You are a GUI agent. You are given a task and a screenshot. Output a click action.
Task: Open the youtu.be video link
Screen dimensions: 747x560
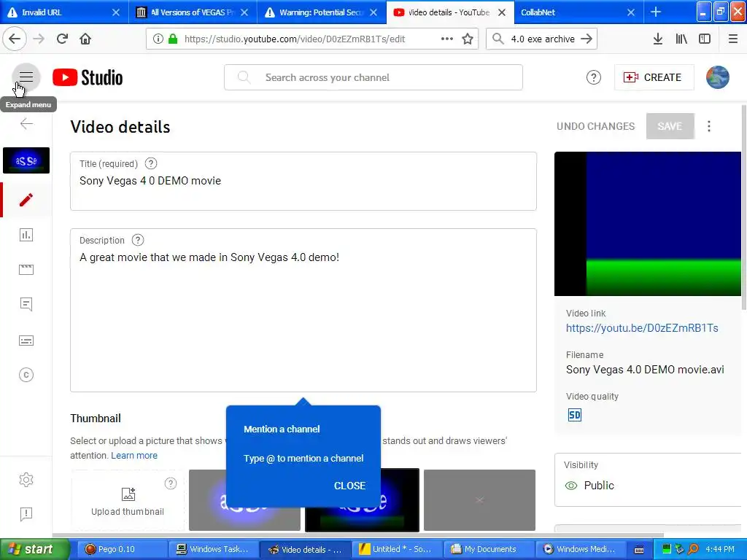642,327
